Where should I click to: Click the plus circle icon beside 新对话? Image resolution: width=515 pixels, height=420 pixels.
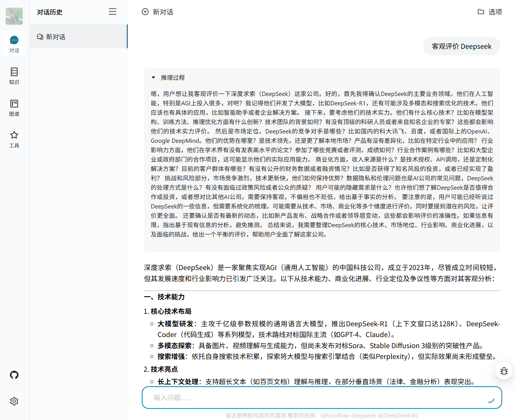[145, 12]
